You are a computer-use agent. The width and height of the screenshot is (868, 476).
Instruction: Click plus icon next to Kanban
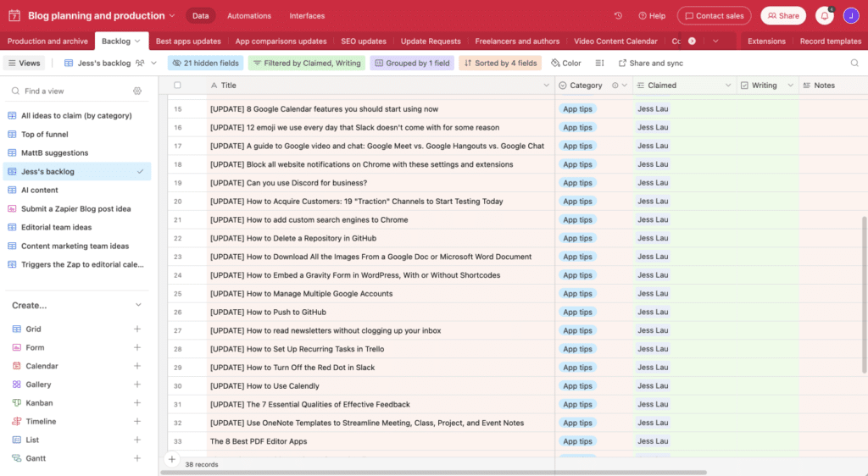136,402
